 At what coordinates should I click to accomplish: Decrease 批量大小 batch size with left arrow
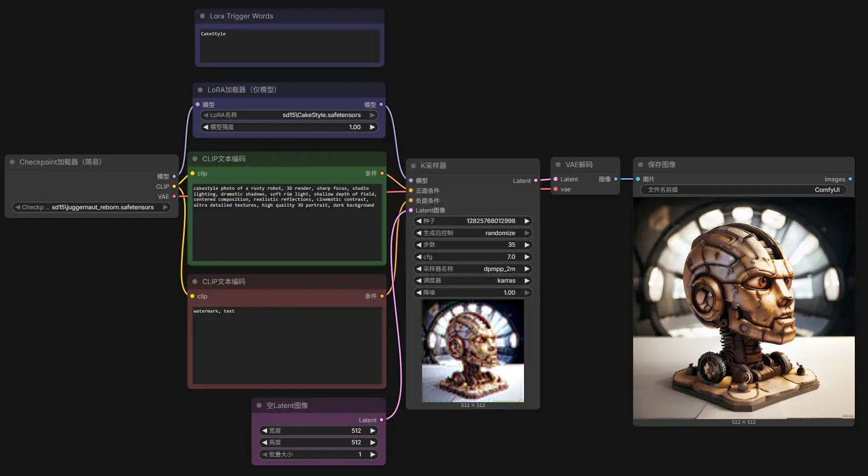pyautogui.click(x=264, y=454)
